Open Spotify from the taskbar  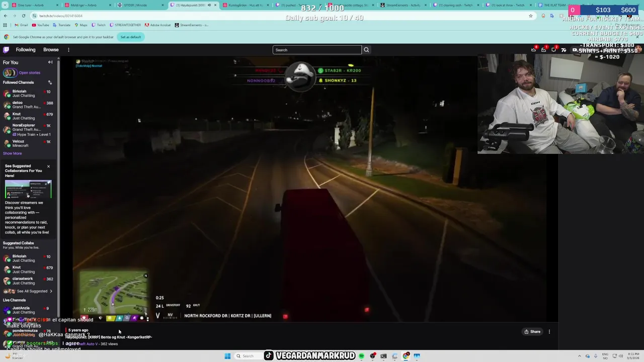pos(361,356)
